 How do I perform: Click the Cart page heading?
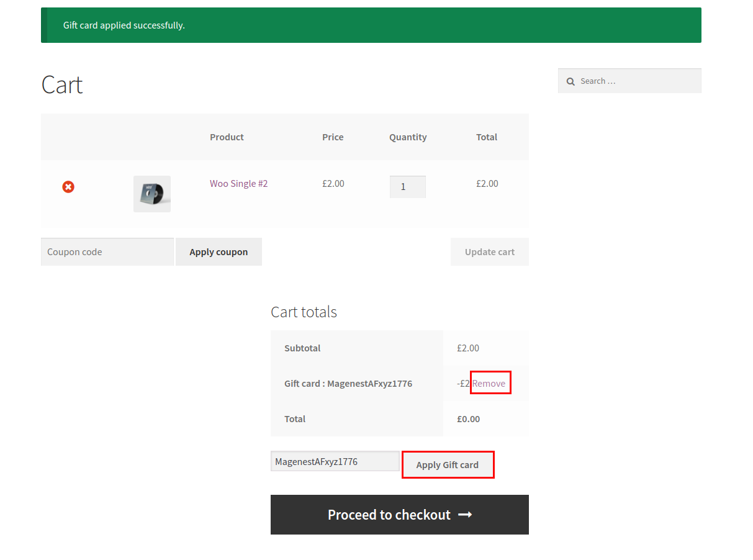tap(62, 84)
